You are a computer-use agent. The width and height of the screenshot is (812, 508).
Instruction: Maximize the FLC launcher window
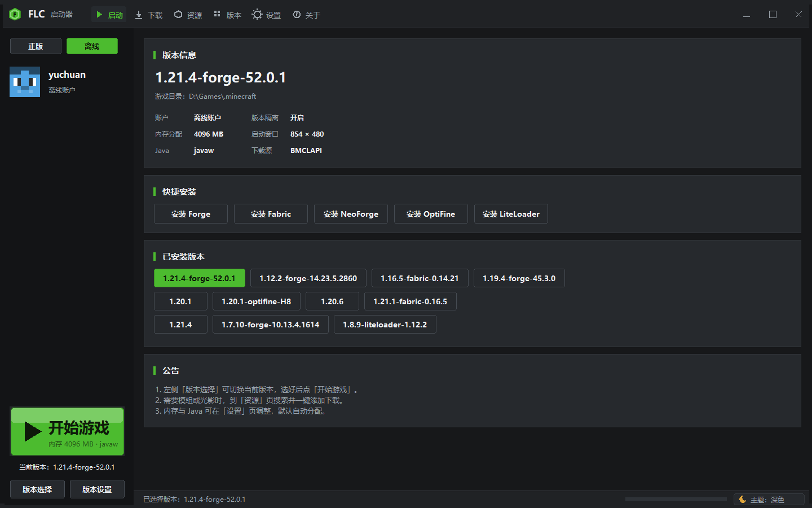coord(773,15)
